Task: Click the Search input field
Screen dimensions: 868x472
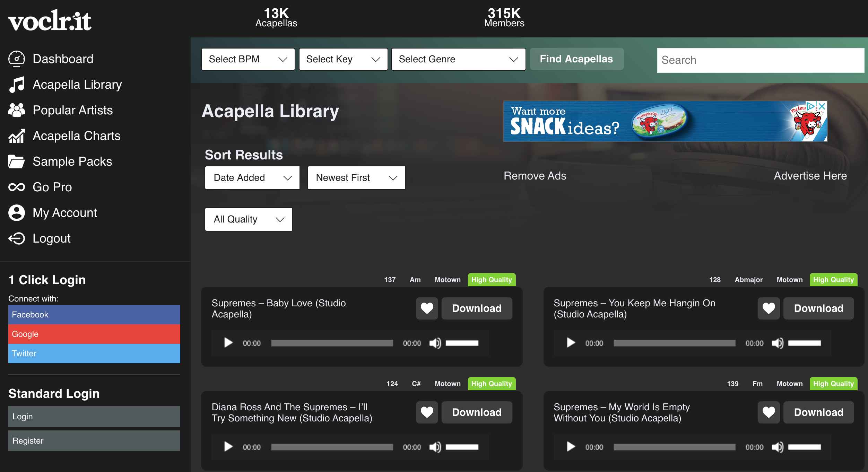Action: click(761, 60)
